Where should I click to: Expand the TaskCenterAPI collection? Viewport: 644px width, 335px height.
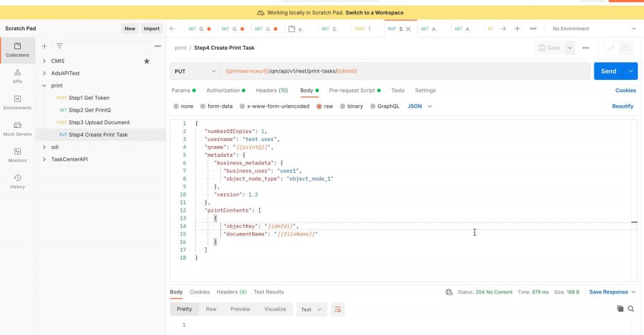45,159
